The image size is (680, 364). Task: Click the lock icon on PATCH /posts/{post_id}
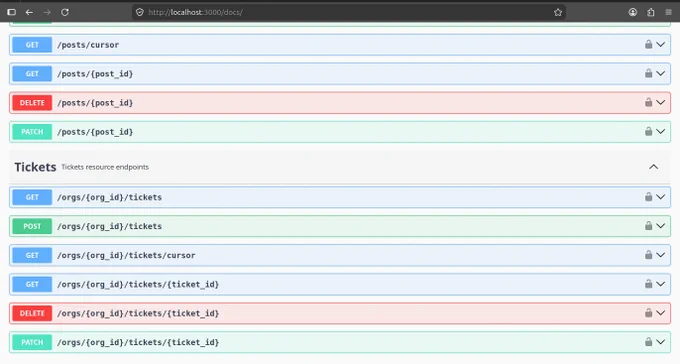click(648, 131)
